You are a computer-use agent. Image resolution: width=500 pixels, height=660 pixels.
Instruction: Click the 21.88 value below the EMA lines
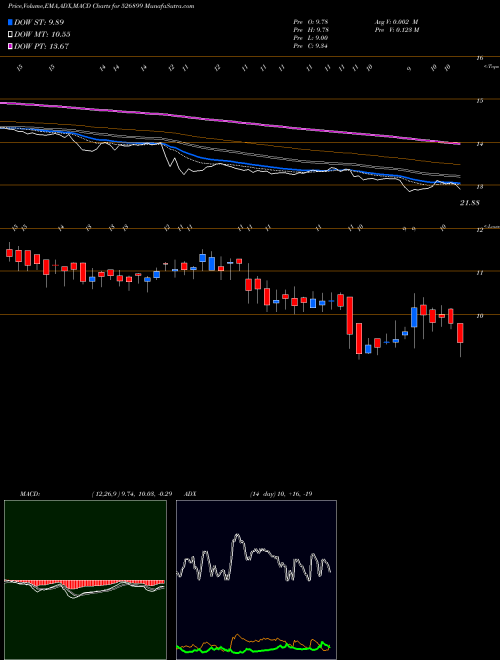point(470,203)
